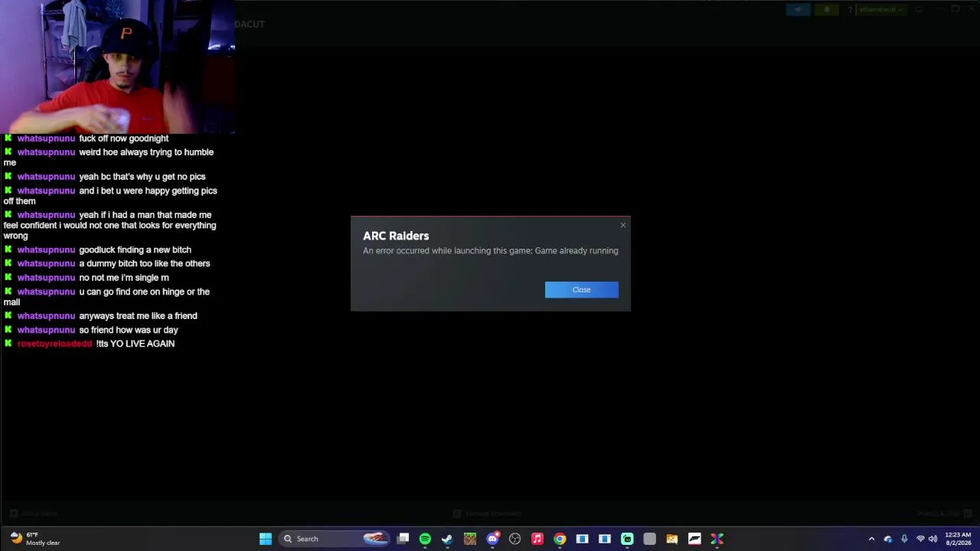Switch to Steam via its taskbar icon
Image resolution: width=980 pixels, height=551 pixels.
(447, 539)
